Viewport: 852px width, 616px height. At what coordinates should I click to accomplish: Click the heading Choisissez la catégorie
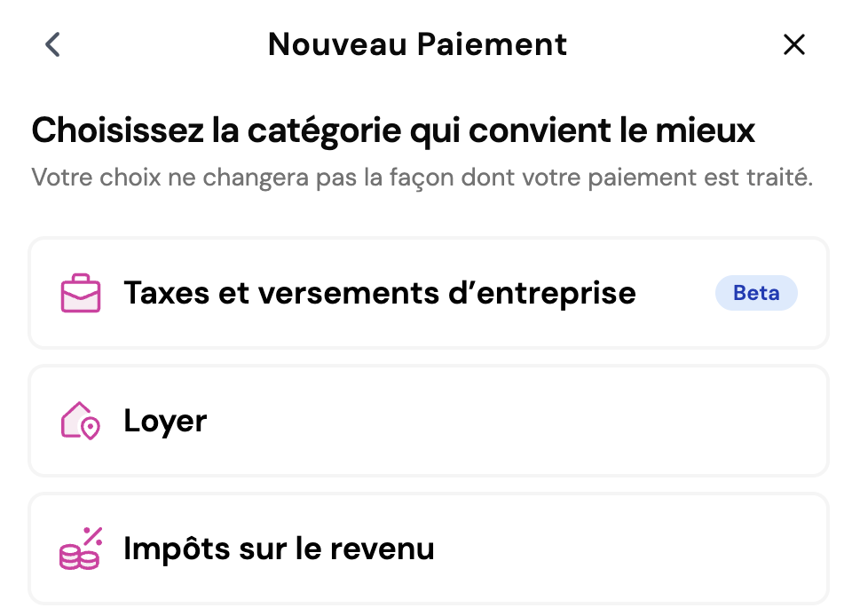(x=393, y=130)
